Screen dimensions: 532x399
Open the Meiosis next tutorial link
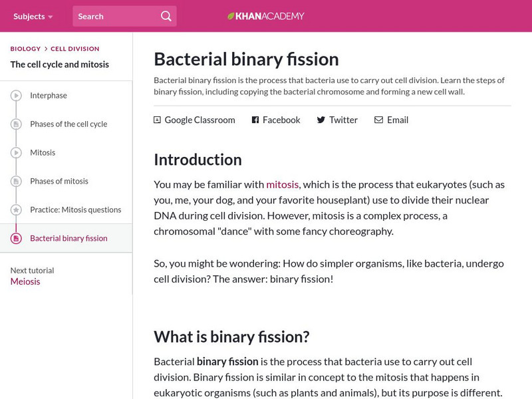(x=25, y=281)
